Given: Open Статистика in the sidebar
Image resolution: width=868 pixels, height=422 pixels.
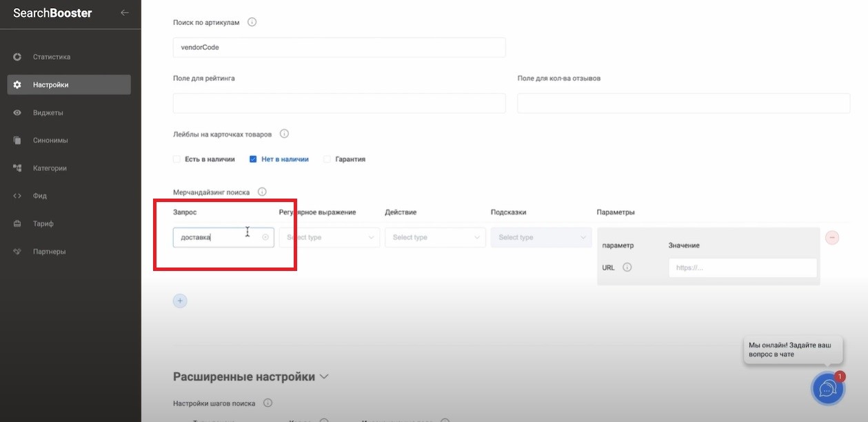Looking at the screenshot, I should tap(52, 57).
